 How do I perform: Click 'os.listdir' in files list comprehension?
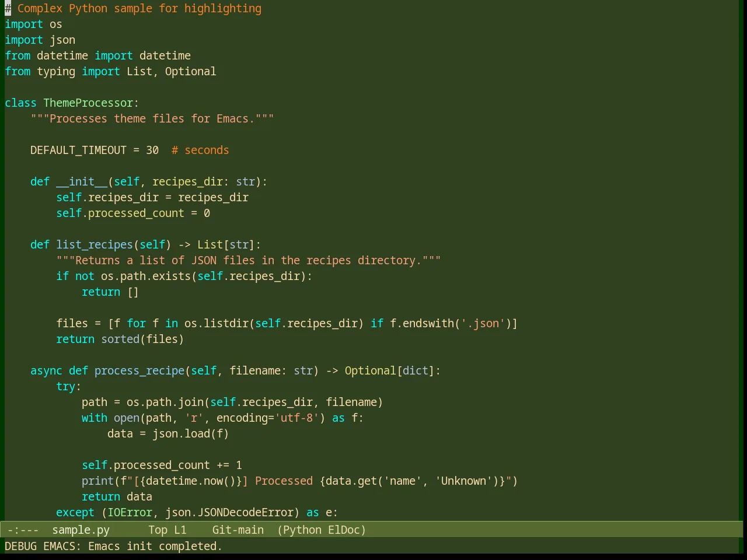[x=217, y=323]
